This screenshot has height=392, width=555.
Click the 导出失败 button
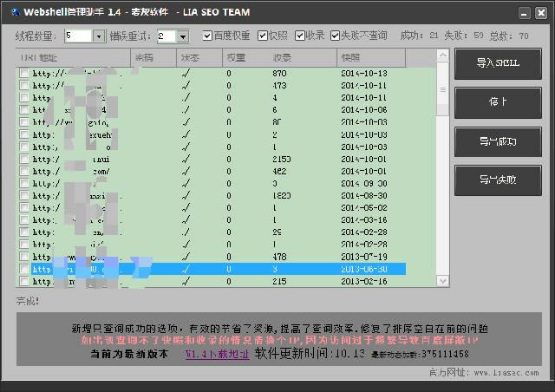(x=498, y=180)
